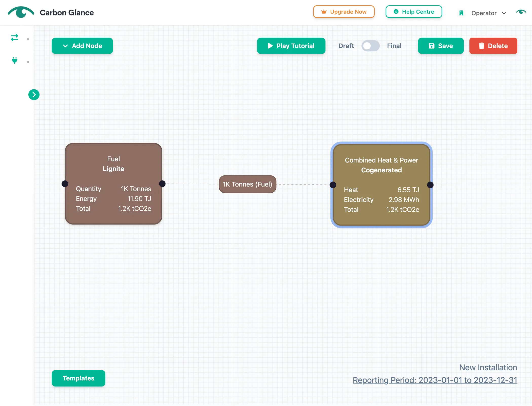Click Cogenerated node's right output handle
Screen dimensions: 532x406
coord(430,185)
